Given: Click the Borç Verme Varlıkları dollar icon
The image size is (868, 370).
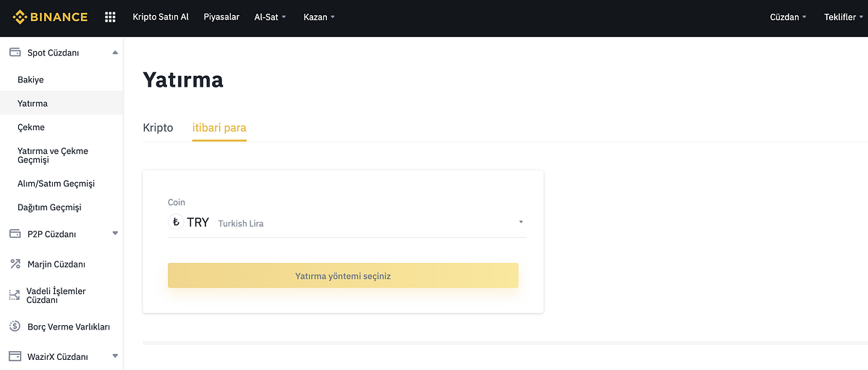Looking at the screenshot, I should tap(14, 326).
